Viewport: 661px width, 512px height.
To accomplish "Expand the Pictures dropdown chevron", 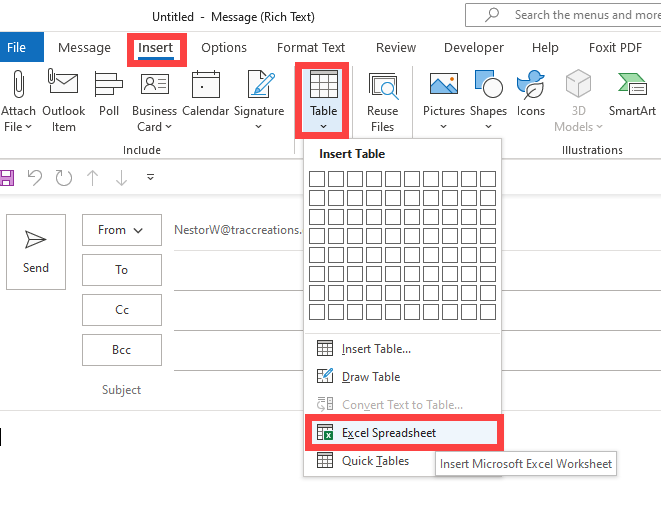I will click(443, 126).
